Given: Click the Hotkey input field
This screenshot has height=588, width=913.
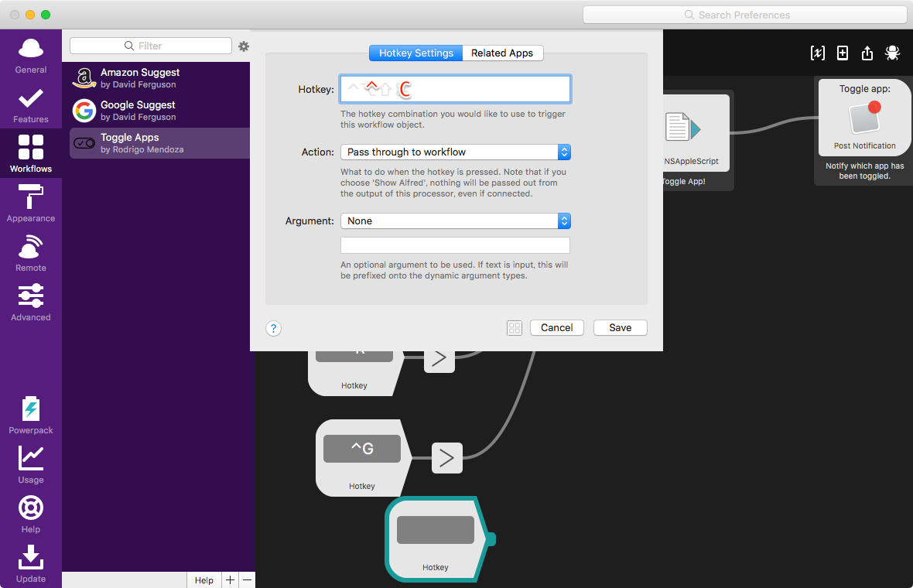Looking at the screenshot, I should click(455, 89).
